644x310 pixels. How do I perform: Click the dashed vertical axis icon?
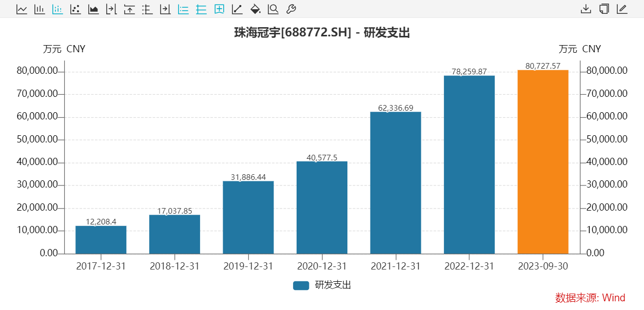click(147, 9)
